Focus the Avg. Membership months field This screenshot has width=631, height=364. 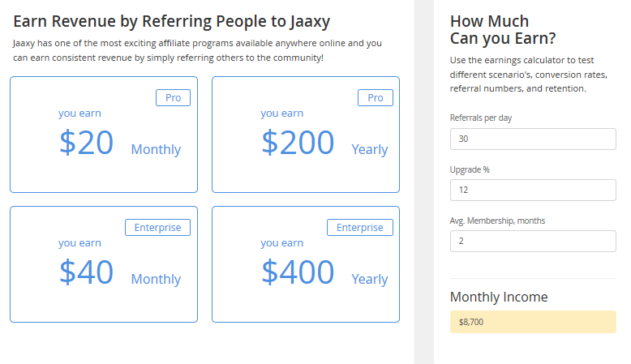[533, 241]
